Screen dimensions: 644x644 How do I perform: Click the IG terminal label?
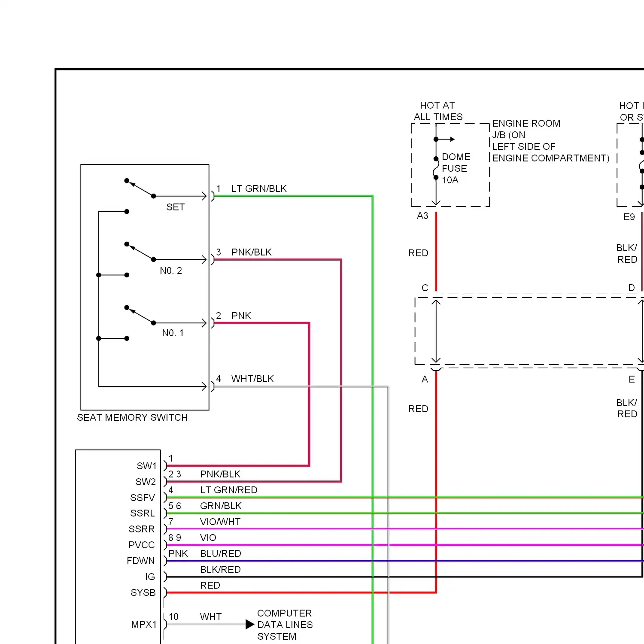tap(150, 577)
